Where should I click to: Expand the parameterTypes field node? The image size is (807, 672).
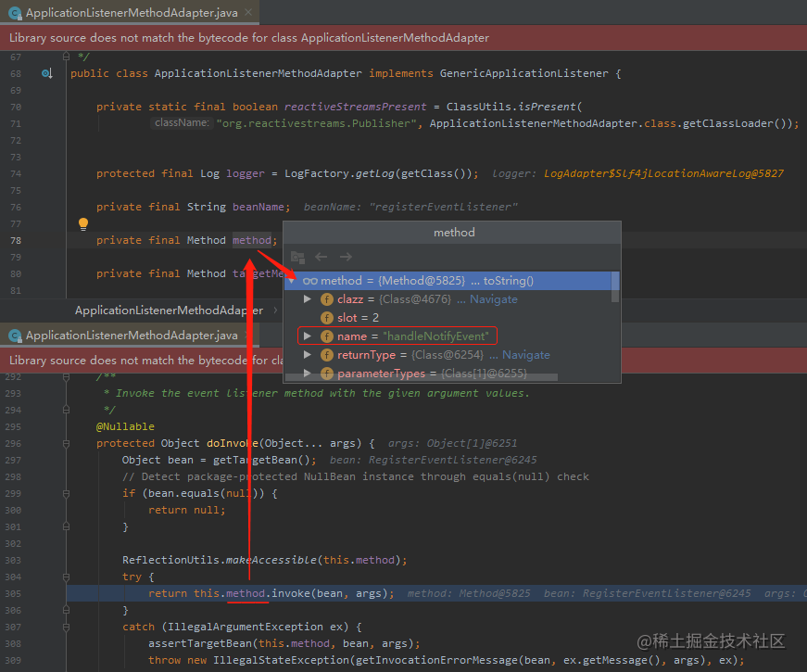(308, 373)
